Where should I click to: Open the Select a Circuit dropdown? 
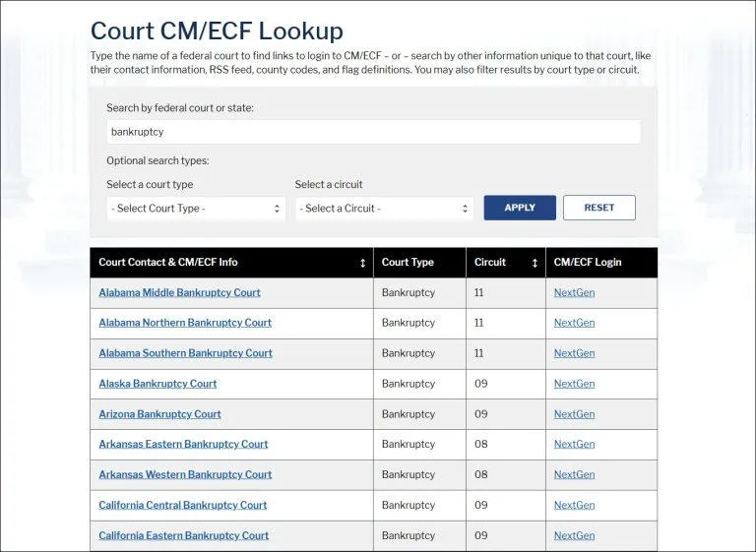384,209
